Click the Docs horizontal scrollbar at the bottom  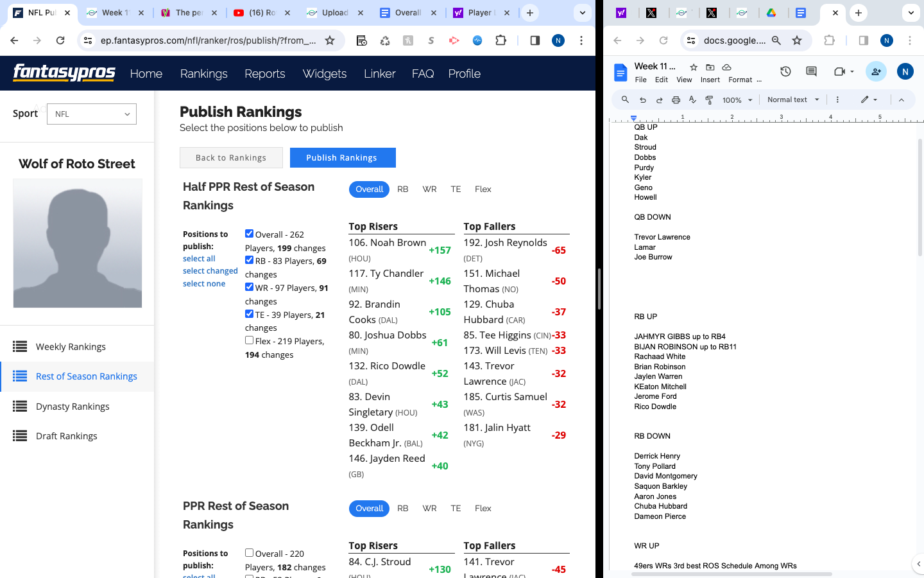732,574
